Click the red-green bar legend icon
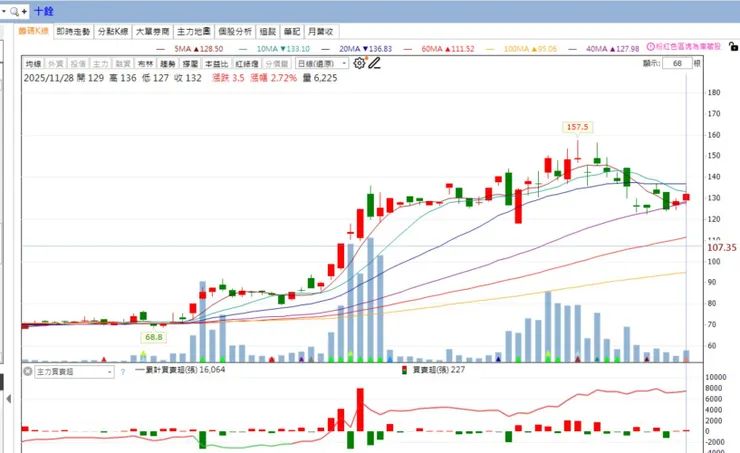The image size is (740, 453). point(404,370)
